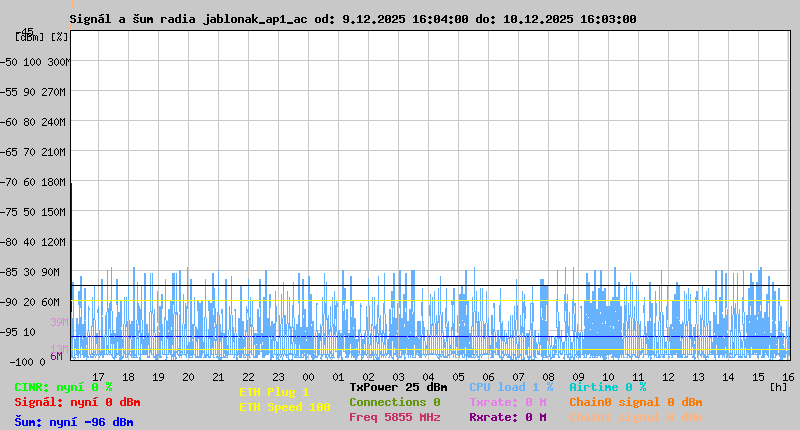Click the 'Connections 0' label
This screenshot has width=800, height=430.
click(x=394, y=402)
